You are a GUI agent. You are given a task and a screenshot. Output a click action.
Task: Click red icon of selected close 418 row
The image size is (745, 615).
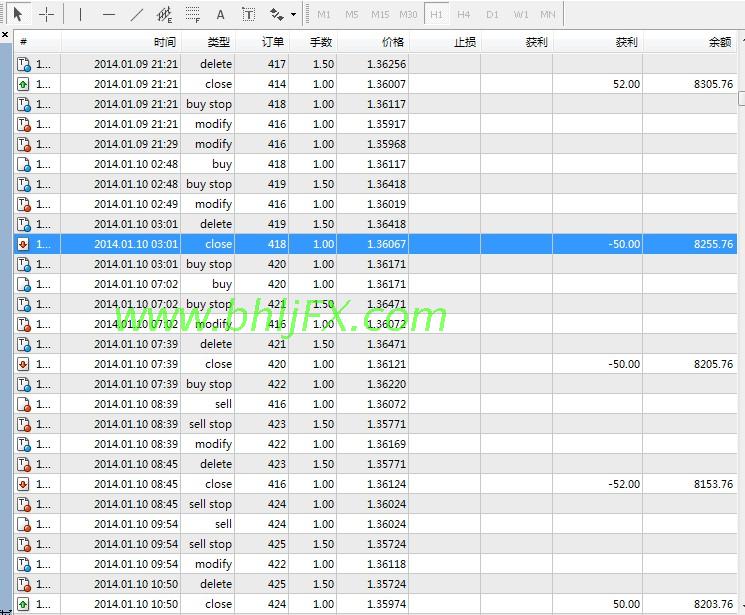23,244
